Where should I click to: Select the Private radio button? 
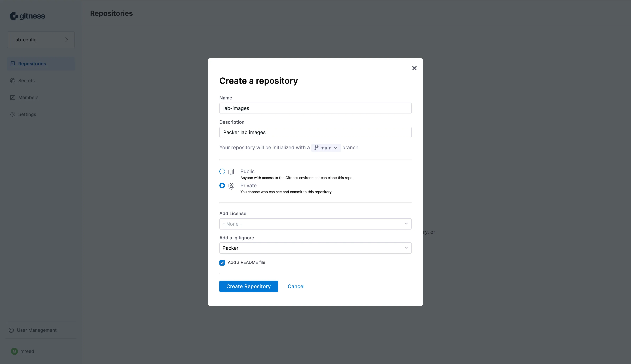(x=222, y=186)
